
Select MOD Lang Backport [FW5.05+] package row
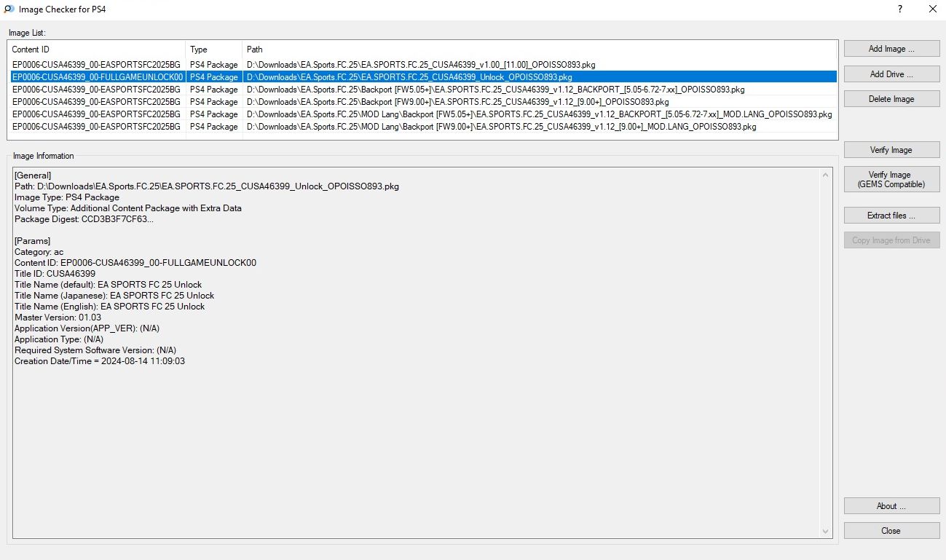pos(422,114)
